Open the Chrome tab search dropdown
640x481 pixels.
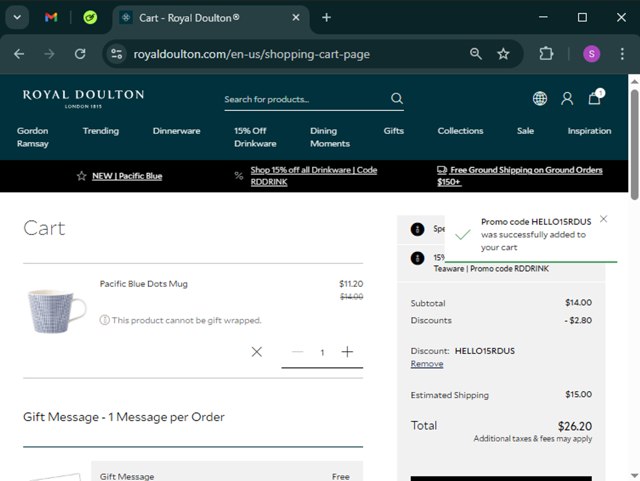tap(17, 18)
